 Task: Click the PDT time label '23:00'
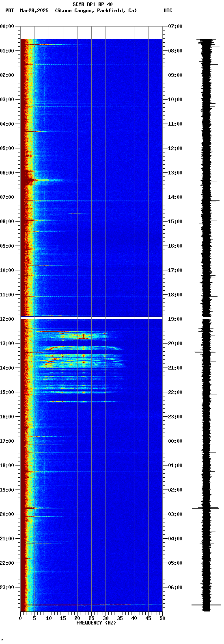click(x=7, y=587)
